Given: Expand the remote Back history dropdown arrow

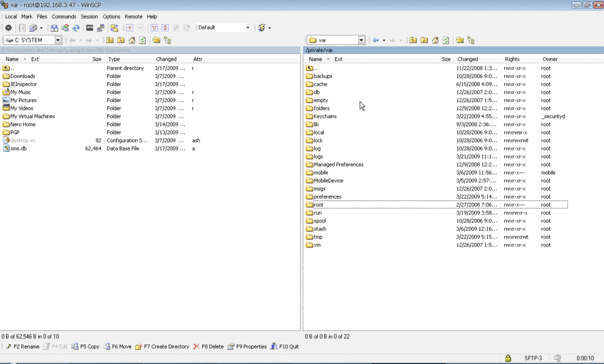Looking at the screenshot, I should tap(383, 40).
